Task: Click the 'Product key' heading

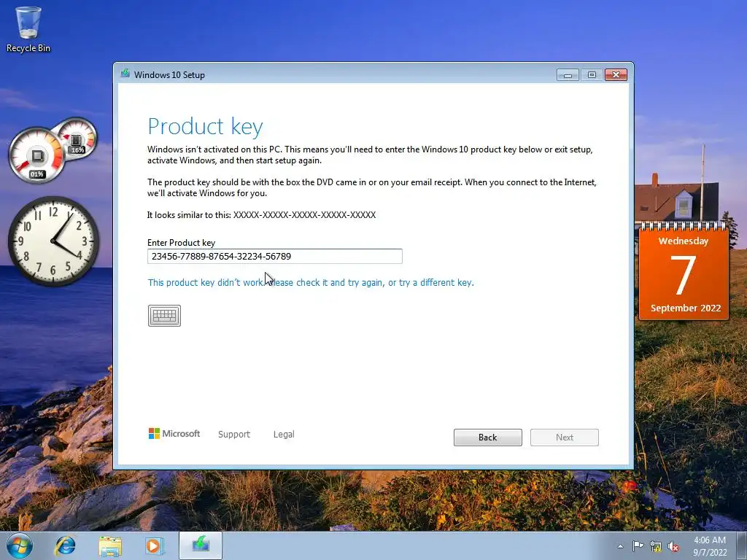Action: tap(205, 127)
